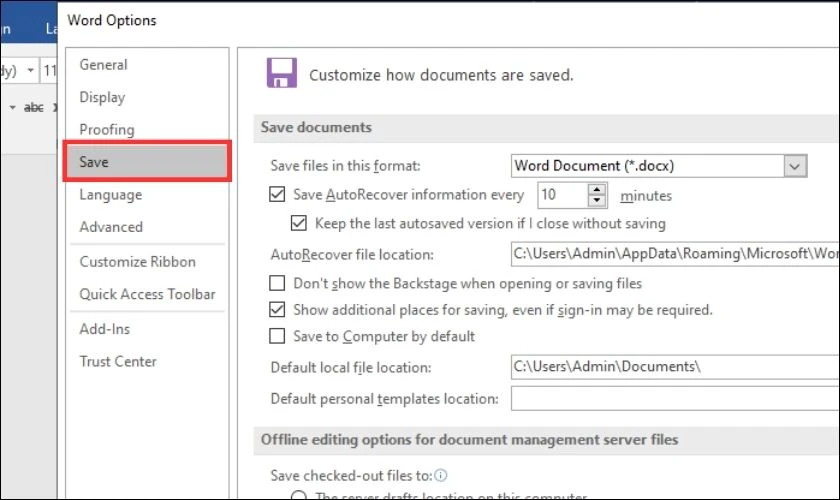Image resolution: width=840 pixels, height=500 pixels.
Task: Click the Save documents section header
Action: [316, 128]
